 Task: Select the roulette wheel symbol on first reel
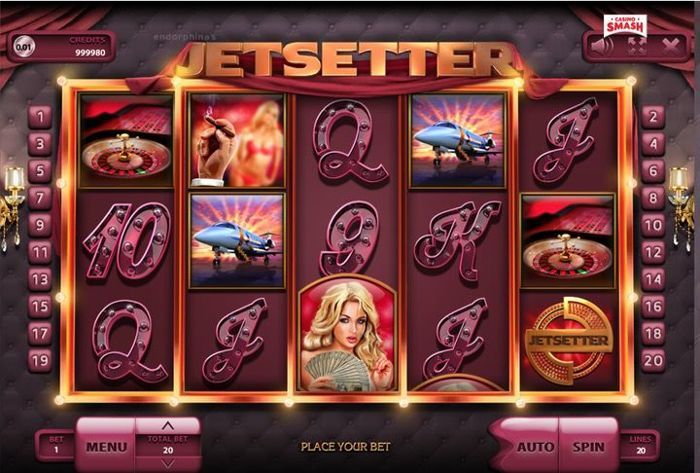point(126,140)
